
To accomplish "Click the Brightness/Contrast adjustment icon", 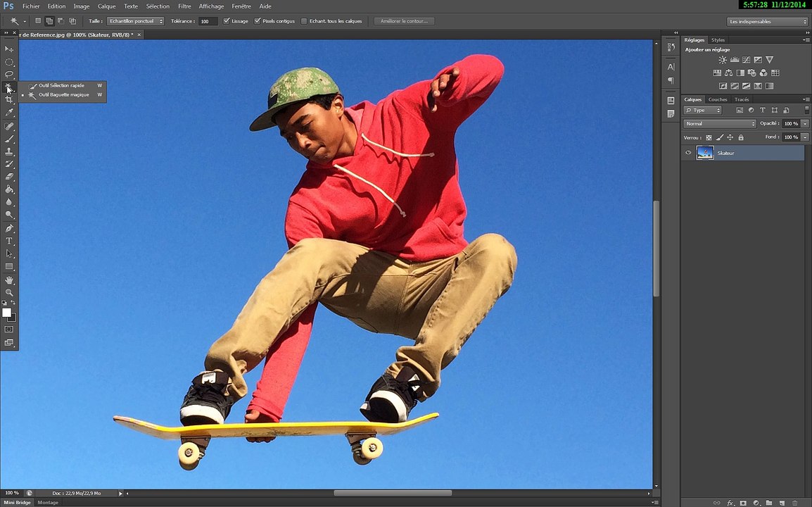I will [x=723, y=60].
